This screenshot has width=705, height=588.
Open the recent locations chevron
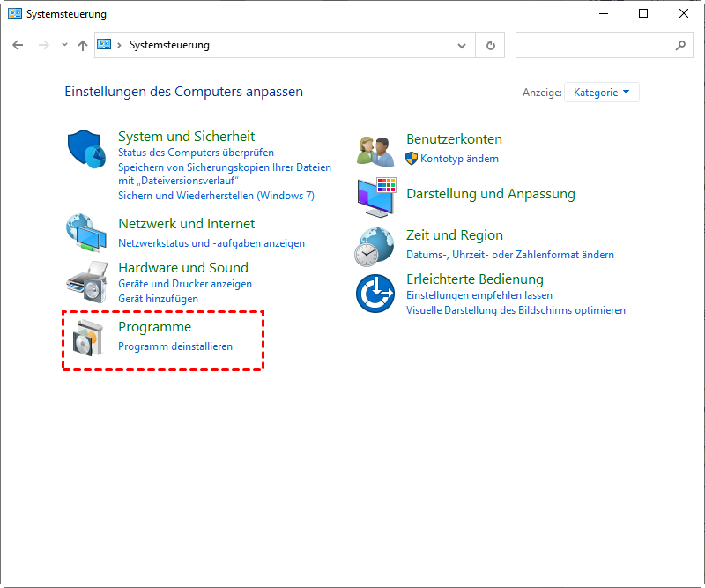[64, 45]
